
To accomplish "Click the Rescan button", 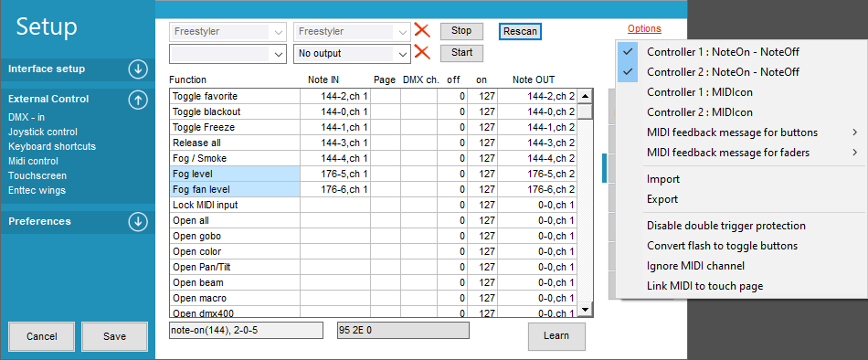I will (521, 32).
